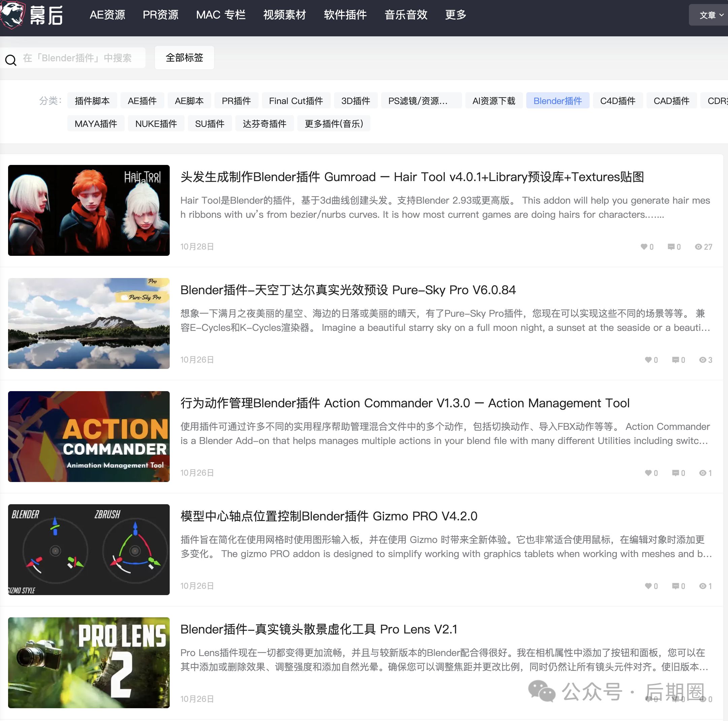Viewport: 728px width, 721px height.
Task: Open the AE资源 menu
Action: pos(107,15)
